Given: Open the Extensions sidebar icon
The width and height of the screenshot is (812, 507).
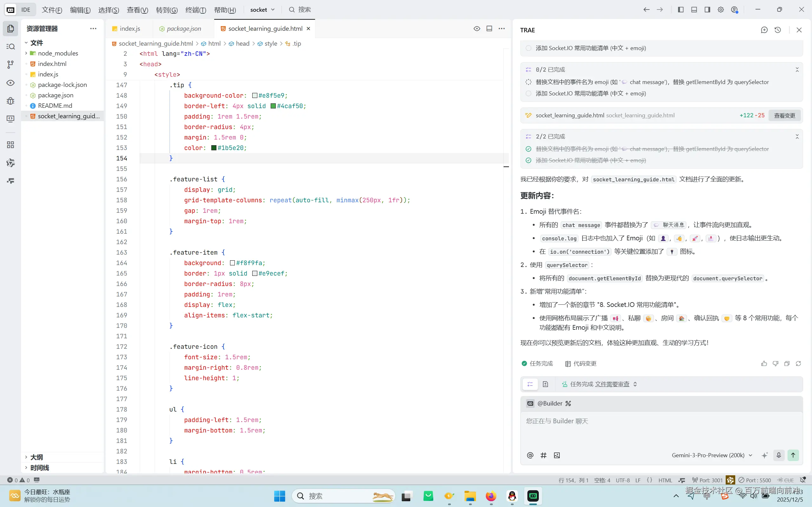Looking at the screenshot, I should (x=10, y=145).
